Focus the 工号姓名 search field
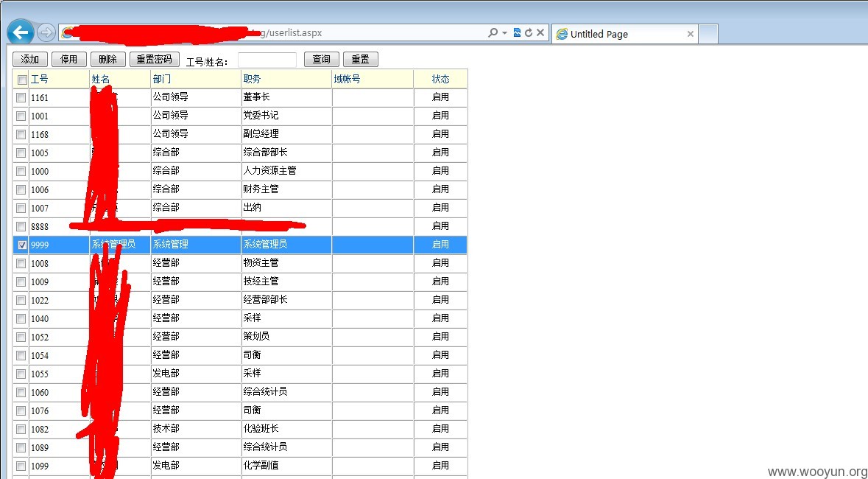 coord(267,60)
